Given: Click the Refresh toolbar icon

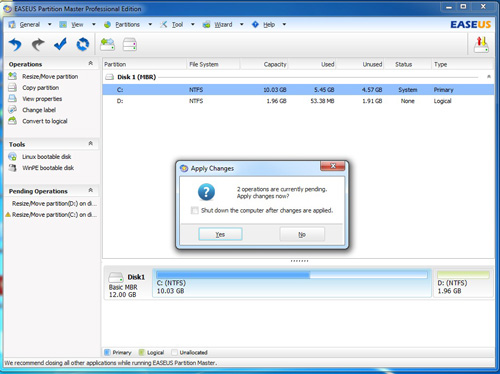Looking at the screenshot, I should point(83,44).
